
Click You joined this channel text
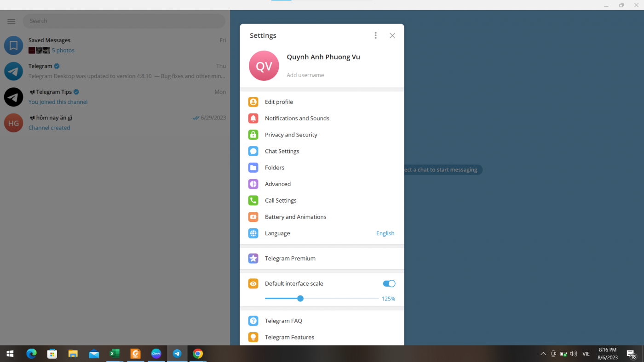[x=58, y=102]
